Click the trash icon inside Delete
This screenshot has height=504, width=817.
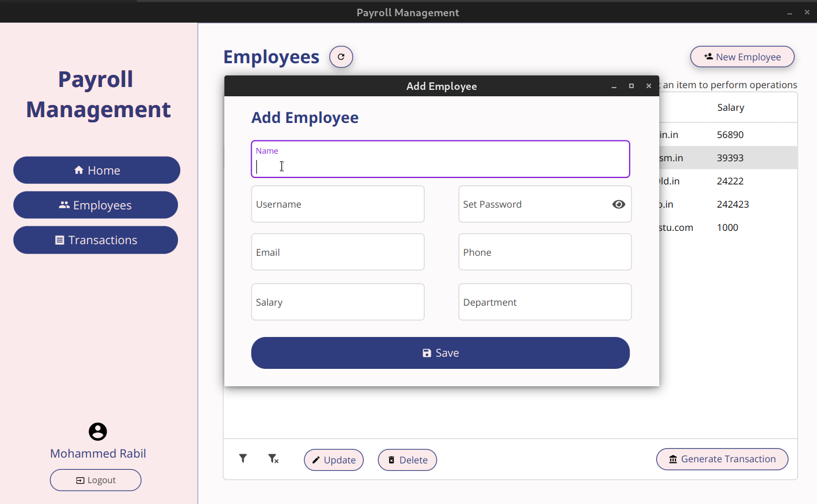point(391,460)
